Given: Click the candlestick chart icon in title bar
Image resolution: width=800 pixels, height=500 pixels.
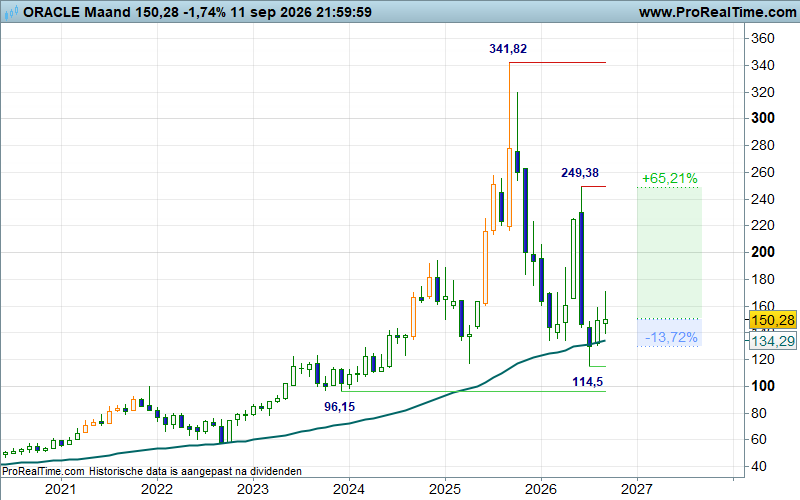Looking at the screenshot, I should 11,12.
